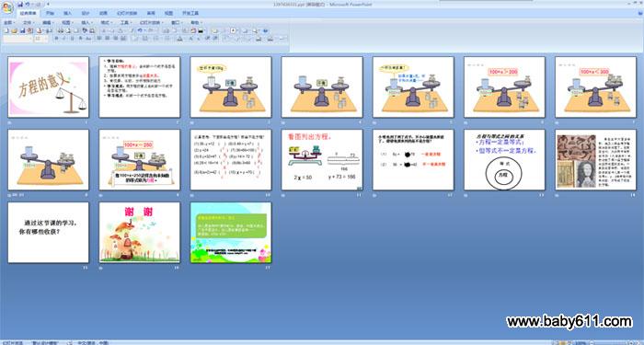644x345 pixels.
Task: Open the 工具 classic menu
Action: click(x=125, y=23)
